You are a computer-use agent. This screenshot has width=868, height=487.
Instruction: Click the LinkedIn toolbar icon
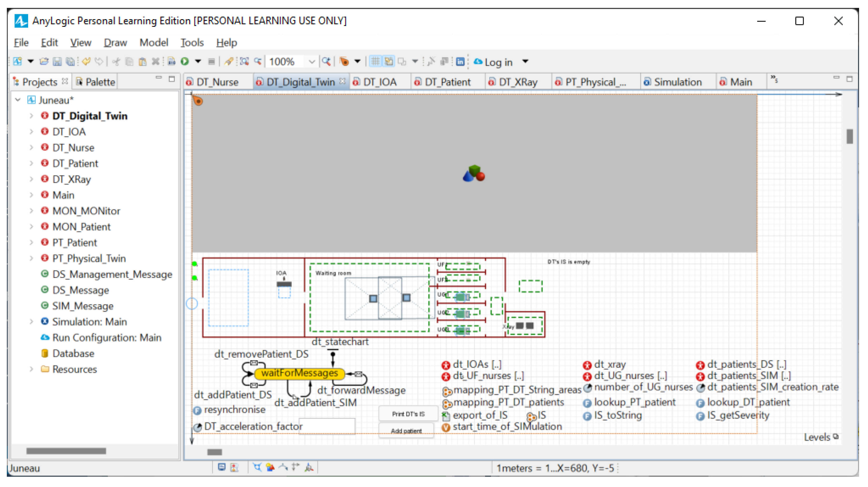(460, 62)
